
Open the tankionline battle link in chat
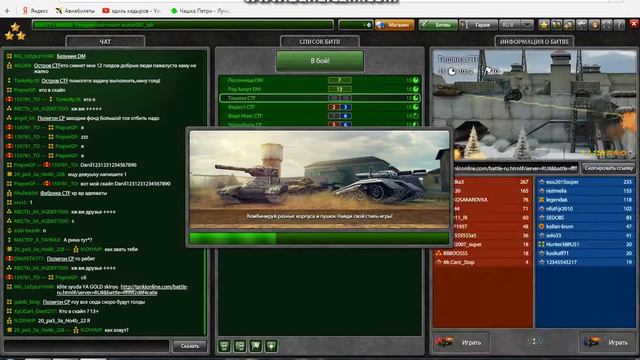[x=122, y=290]
